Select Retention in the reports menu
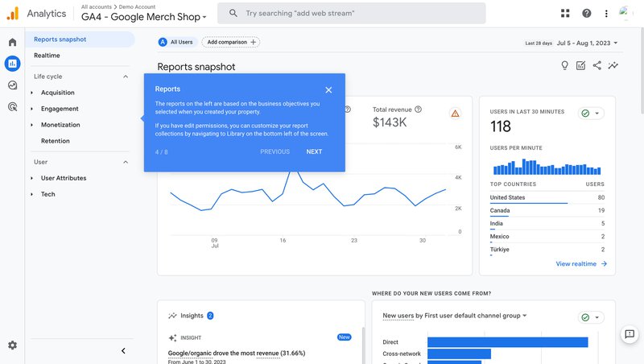Screen dimensions: 644x364 pyautogui.click(x=56, y=141)
